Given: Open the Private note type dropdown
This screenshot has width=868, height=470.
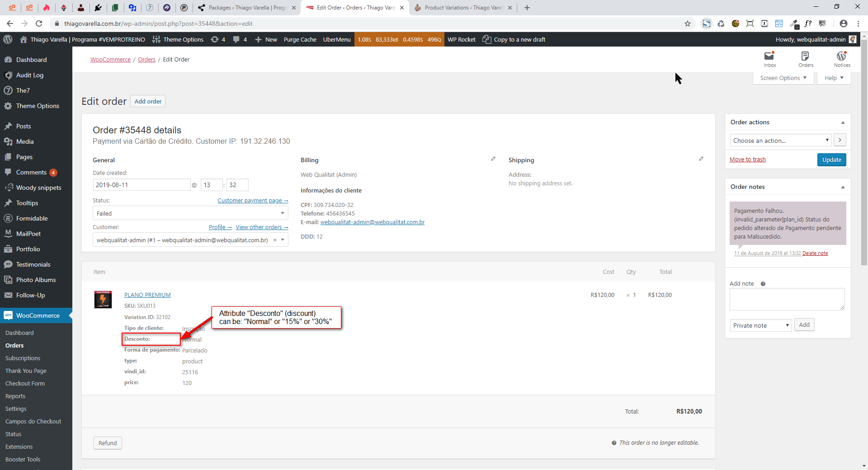Looking at the screenshot, I should click(x=761, y=325).
